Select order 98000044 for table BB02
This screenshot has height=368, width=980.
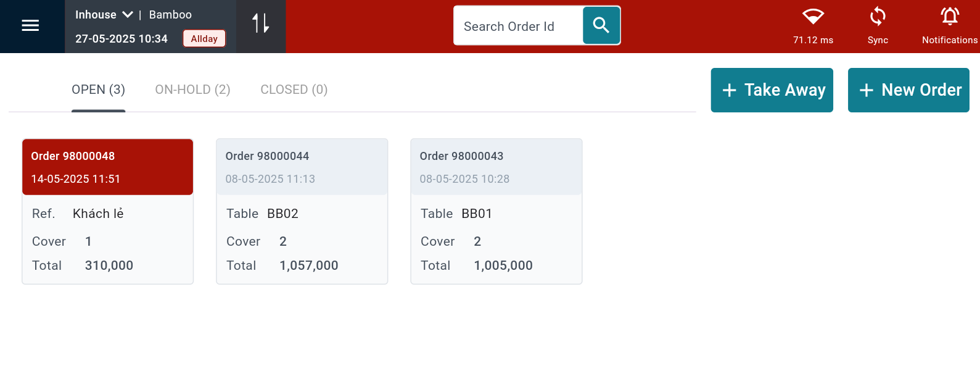click(x=302, y=211)
